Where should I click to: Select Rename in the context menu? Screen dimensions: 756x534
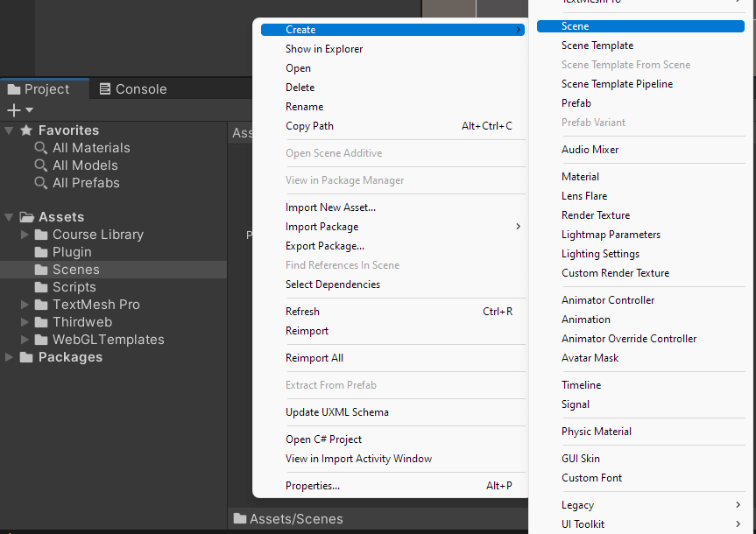tap(393, 107)
